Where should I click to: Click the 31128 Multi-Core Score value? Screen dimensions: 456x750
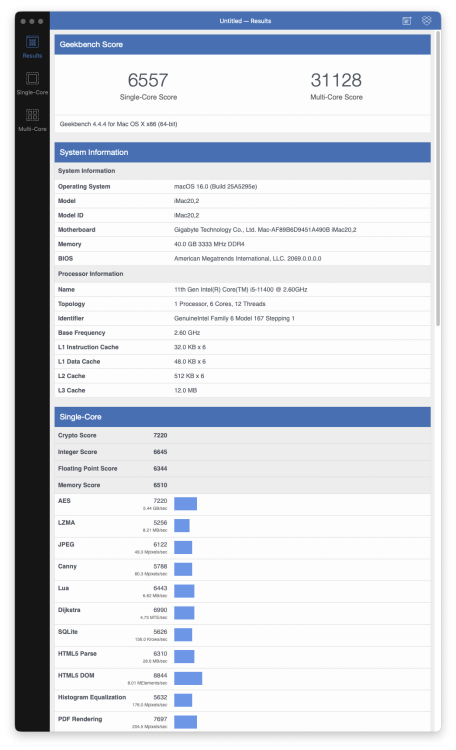[x=336, y=80]
